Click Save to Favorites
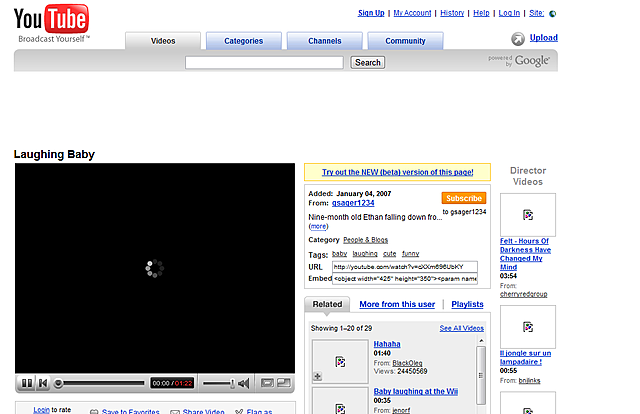 pyautogui.click(x=131, y=411)
